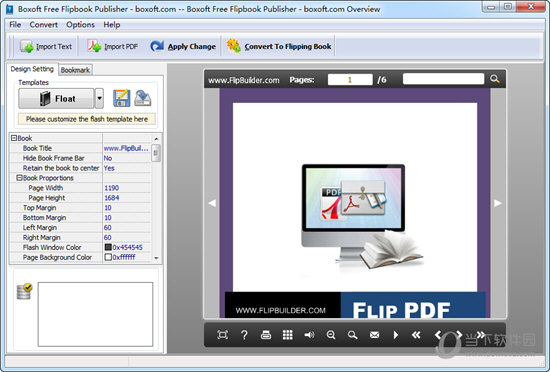Open the Help menu
The image size is (550, 372).
(112, 25)
